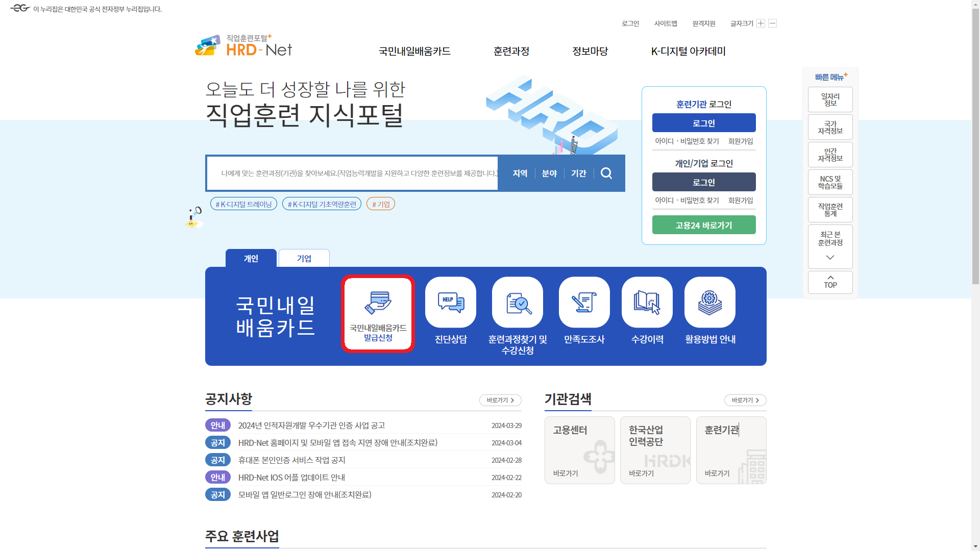Open the 분야 search filter
The height and width of the screenshot is (552, 980).
point(549,173)
